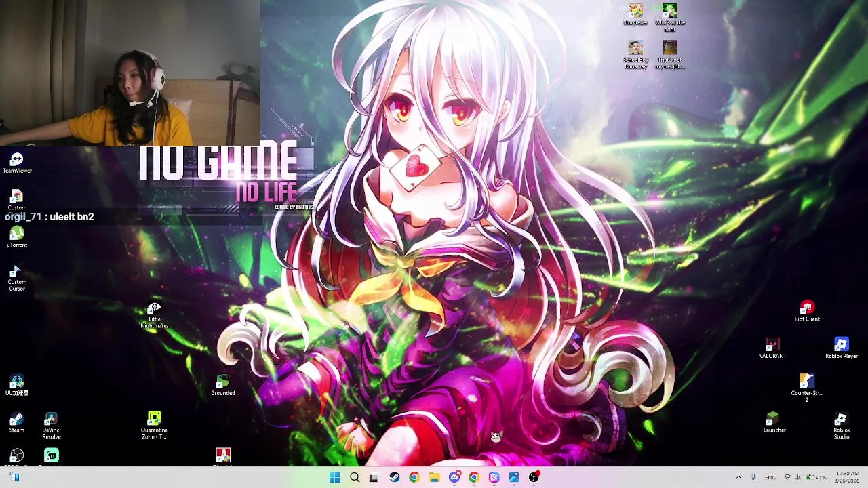The image size is (868, 488).
Task: Select the Chrome shortcut under TeamViewer
Action: pyautogui.click(x=17, y=201)
